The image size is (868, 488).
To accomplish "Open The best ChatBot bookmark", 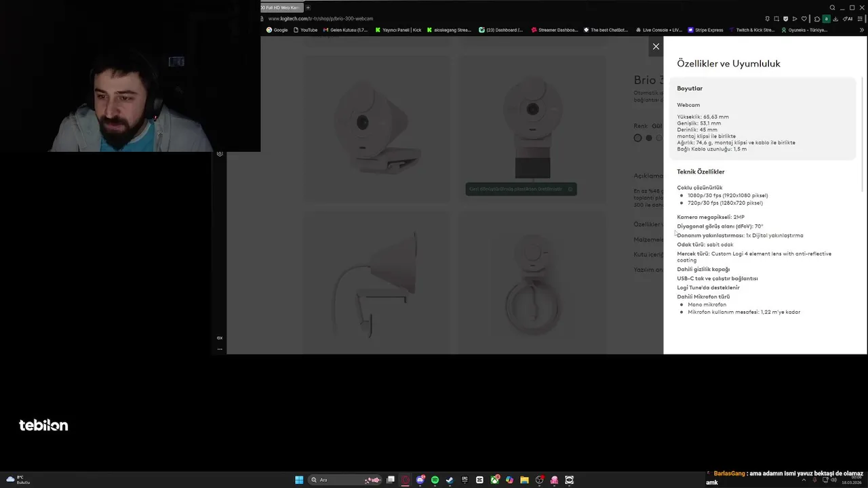I will click(x=606, y=30).
